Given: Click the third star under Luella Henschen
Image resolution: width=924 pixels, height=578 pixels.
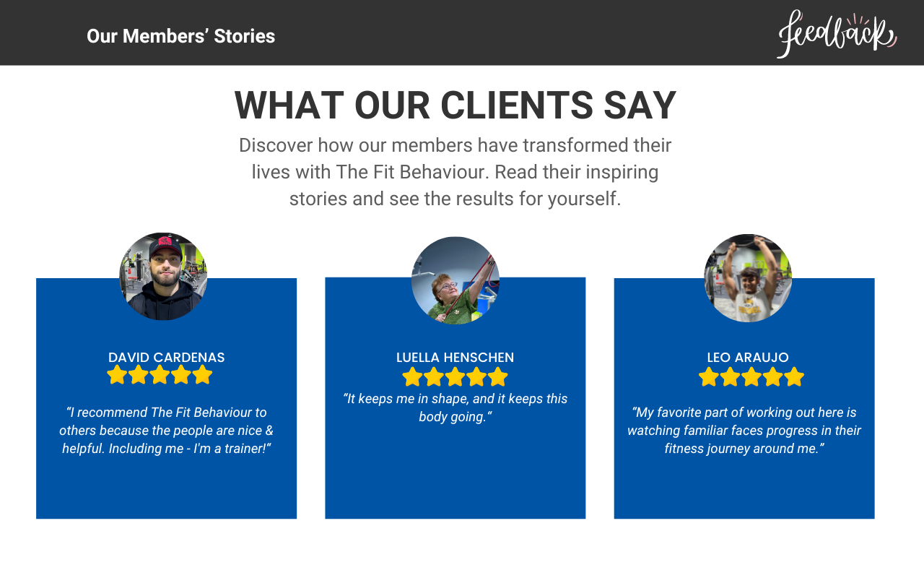Looking at the screenshot, I should pyautogui.click(x=455, y=377).
